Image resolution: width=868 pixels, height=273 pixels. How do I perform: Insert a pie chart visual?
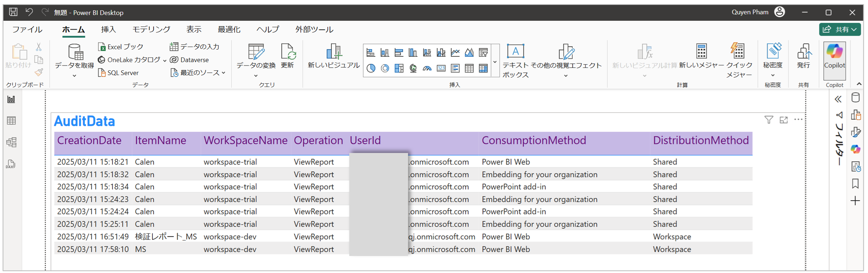click(371, 68)
